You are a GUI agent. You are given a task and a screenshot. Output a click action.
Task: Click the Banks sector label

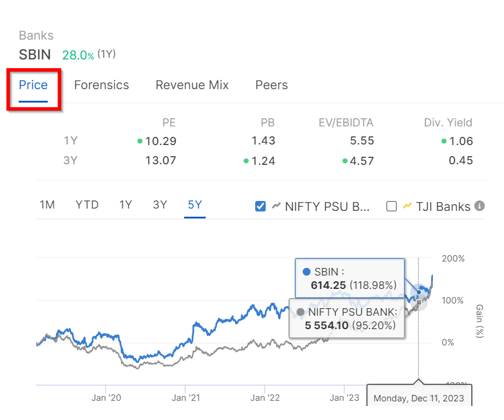click(36, 36)
